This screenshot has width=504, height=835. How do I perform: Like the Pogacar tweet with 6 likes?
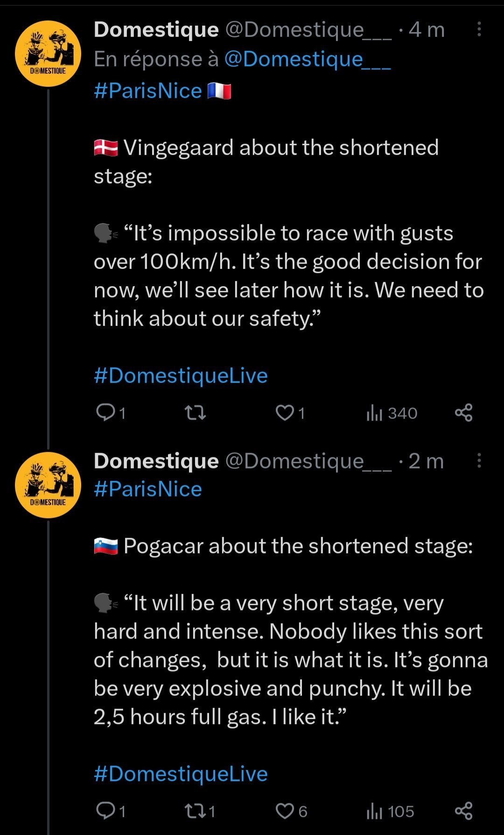point(291,811)
